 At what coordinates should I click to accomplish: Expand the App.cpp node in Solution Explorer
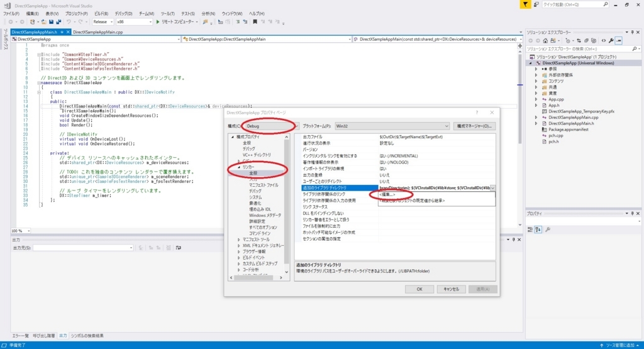(536, 99)
